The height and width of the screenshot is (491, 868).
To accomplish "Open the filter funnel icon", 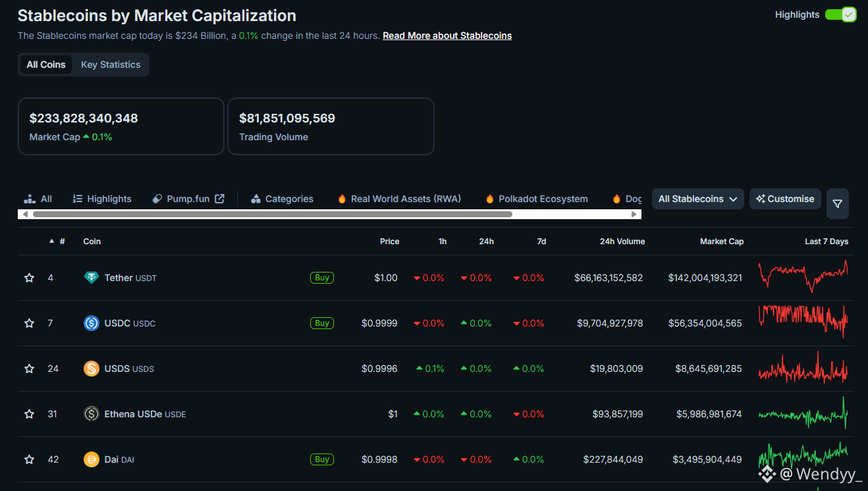I will coord(837,204).
